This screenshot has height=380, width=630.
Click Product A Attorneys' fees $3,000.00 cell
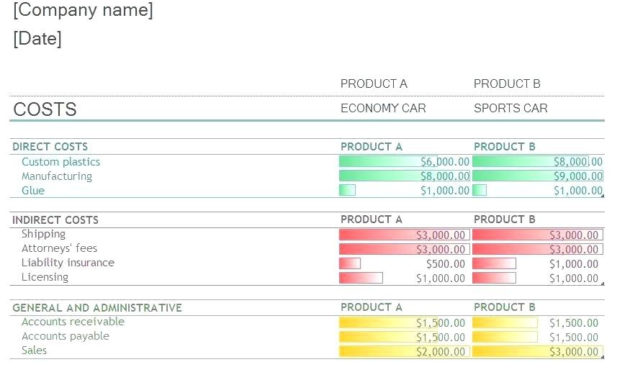coord(405,249)
